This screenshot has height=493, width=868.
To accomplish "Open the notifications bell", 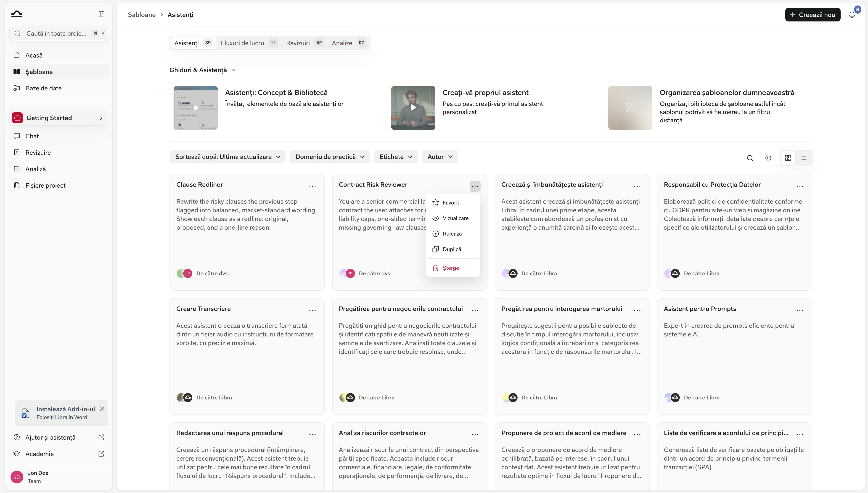I will [x=852, y=15].
